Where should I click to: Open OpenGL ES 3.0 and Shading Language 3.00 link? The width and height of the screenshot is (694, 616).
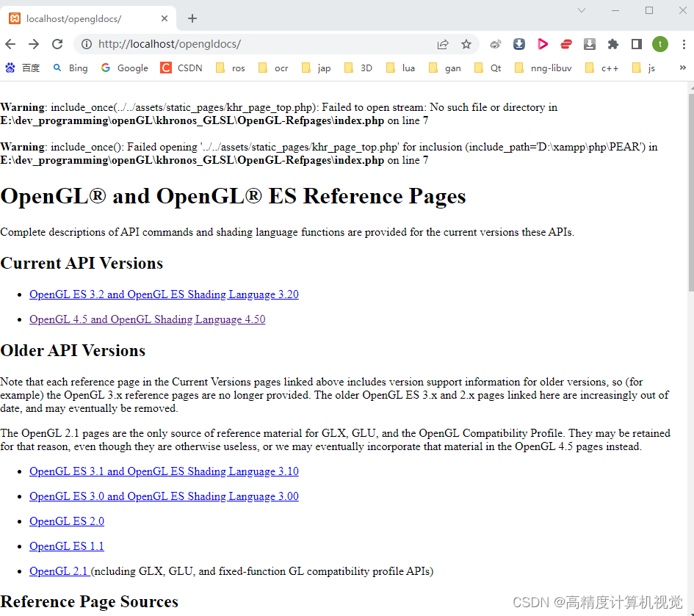pos(164,496)
